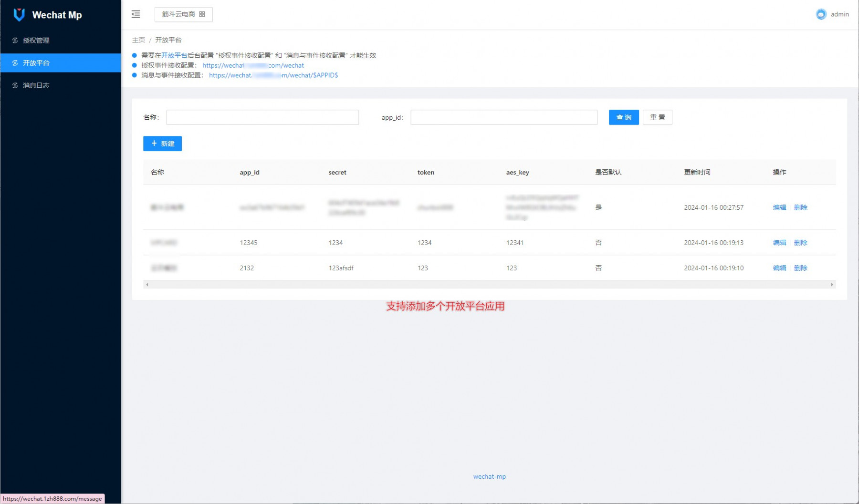Viewport: 859px width, 504px height.
Task: Focus the app_id search input
Action: click(504, 117)
